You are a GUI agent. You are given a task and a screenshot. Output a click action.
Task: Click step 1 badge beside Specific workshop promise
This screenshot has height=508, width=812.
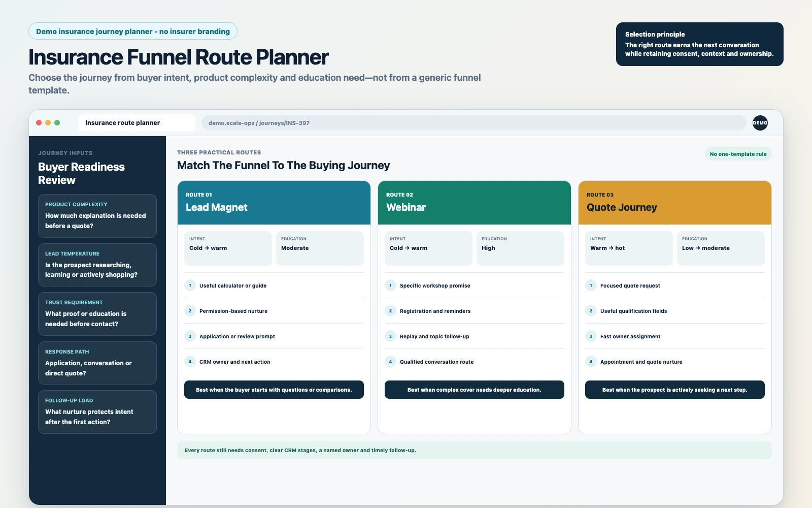point(390,285)
